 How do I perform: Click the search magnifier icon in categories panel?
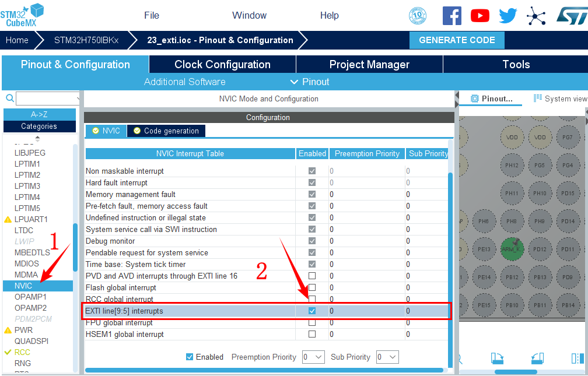pyautogui.click(x=9, y=99)
